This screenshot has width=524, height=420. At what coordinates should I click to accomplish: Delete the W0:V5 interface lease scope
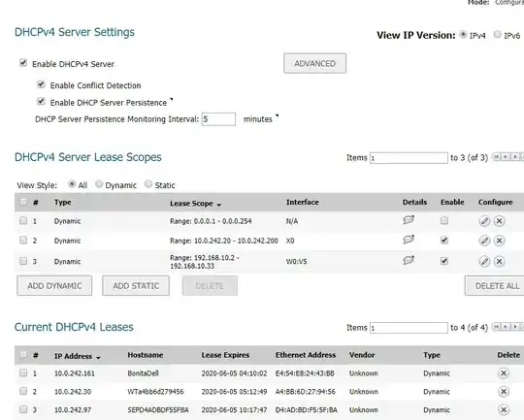point(500,261)
